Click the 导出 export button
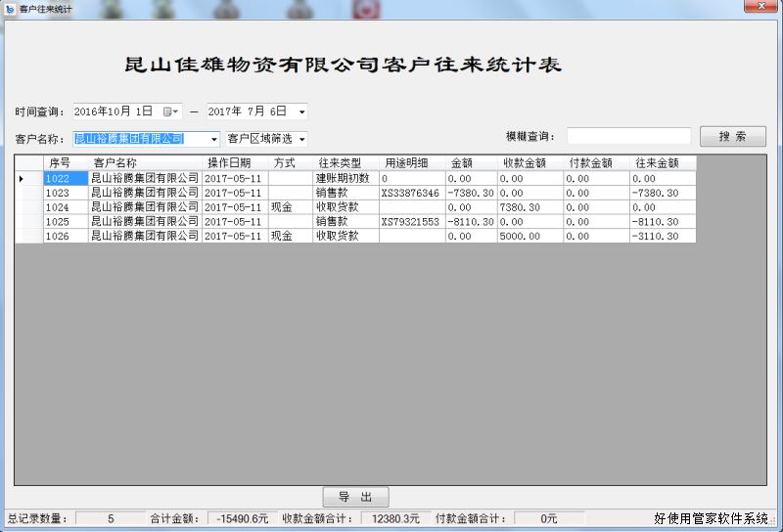Screen dimensions: 783x532 [x=355, y=496]
